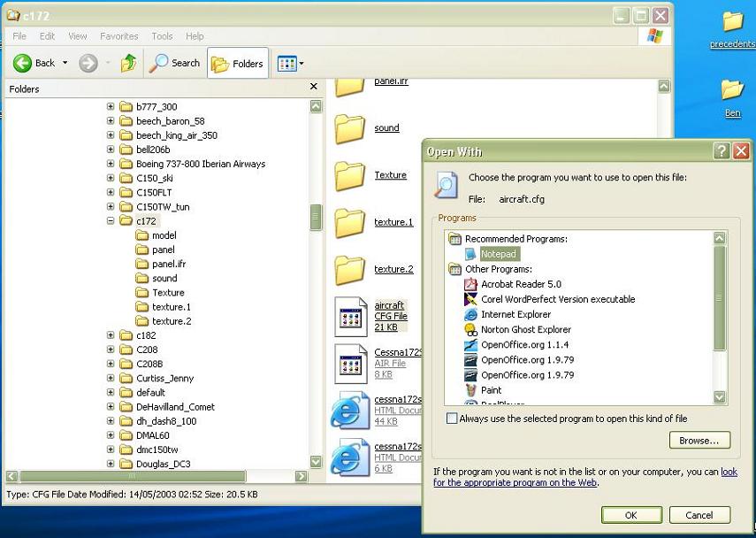Screen dimensions: 756x538
Task: Open the Views dropdown arrow in toolbar
Action: pyautogui.click(x=302, y=64)
